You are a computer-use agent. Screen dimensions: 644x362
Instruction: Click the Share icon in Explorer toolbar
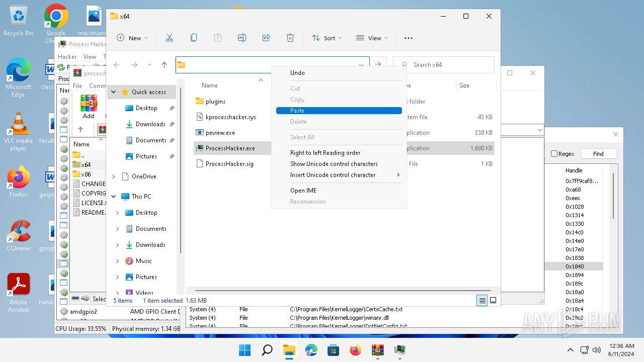[266, 38]
